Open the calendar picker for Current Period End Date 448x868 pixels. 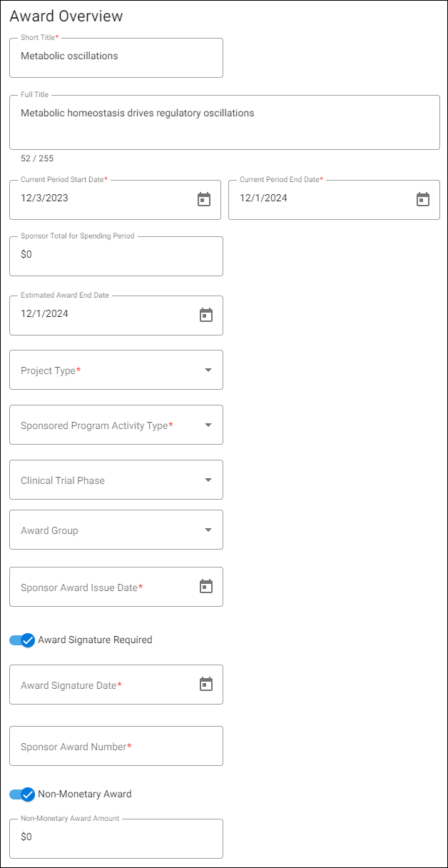(423, 199)
